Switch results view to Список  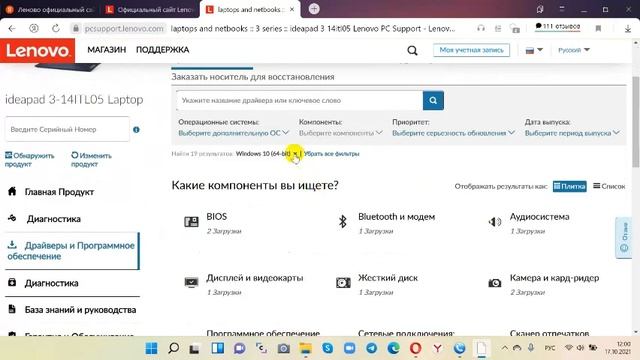pos(609,186)
